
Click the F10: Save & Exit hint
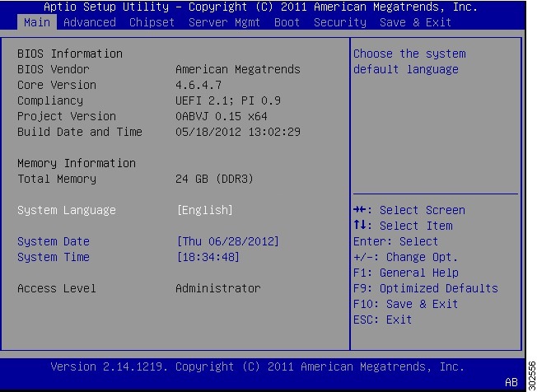point(406,304)
